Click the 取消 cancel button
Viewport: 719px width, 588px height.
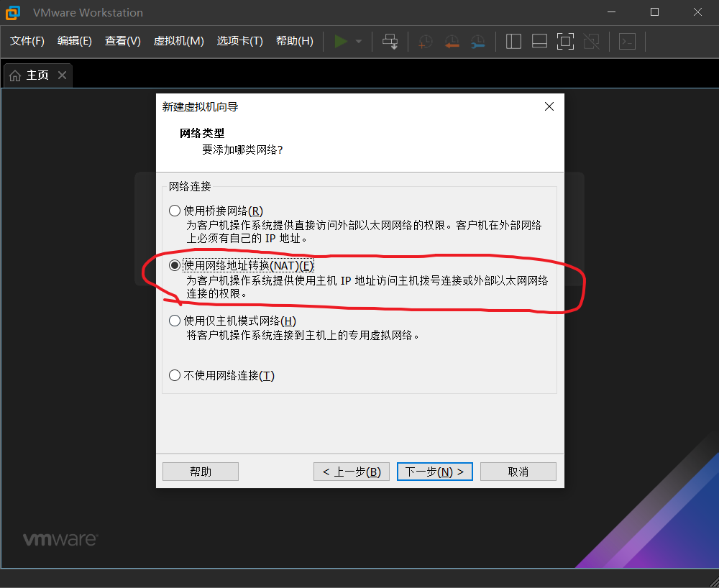click(x=518, y=472)
